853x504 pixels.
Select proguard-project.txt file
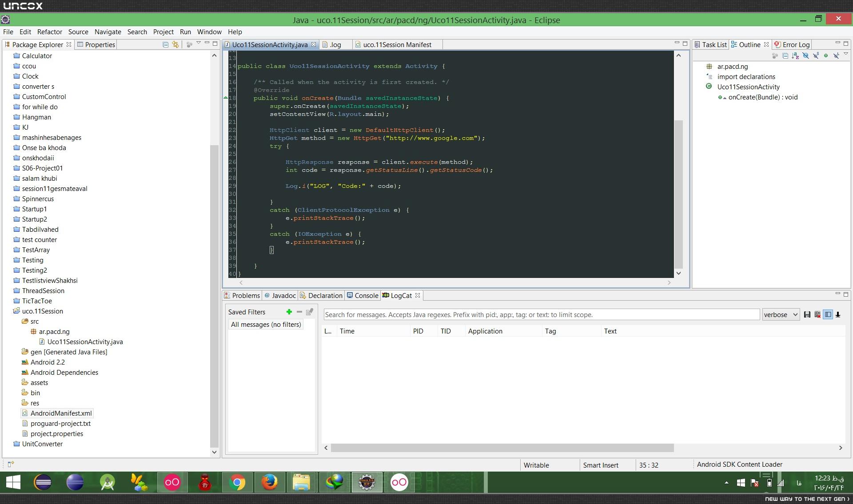point(60,424)
